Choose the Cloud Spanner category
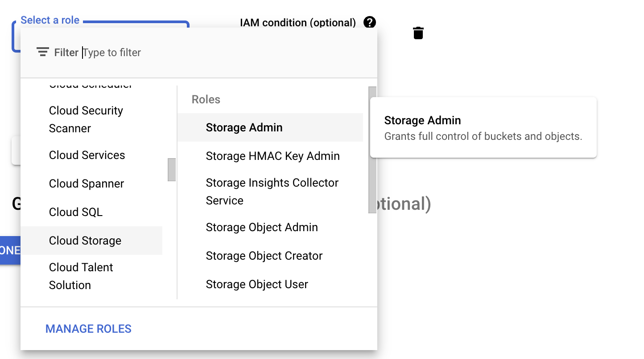Image resolution: width=644 pixels, height=359 pixels. 87,184
